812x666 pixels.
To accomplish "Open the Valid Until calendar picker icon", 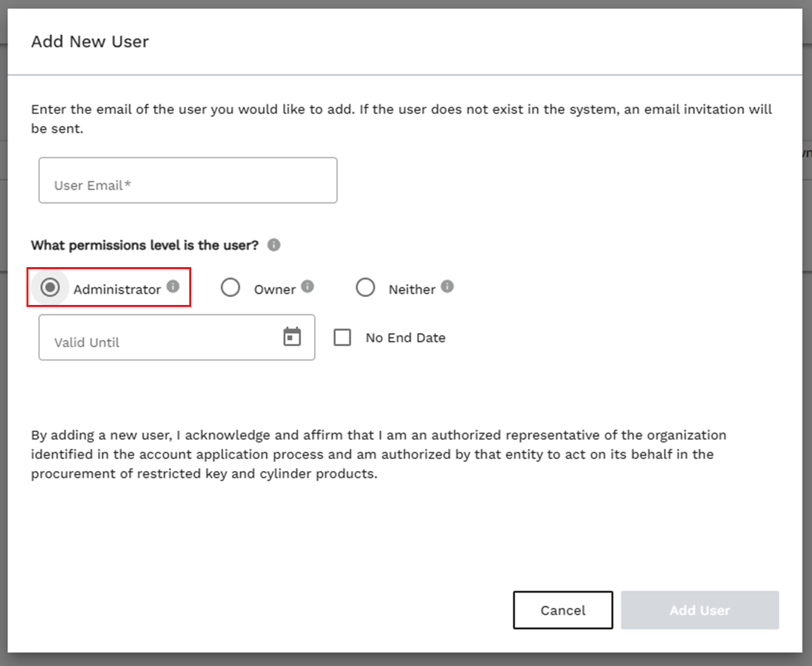I will click(x=292, y=337).
